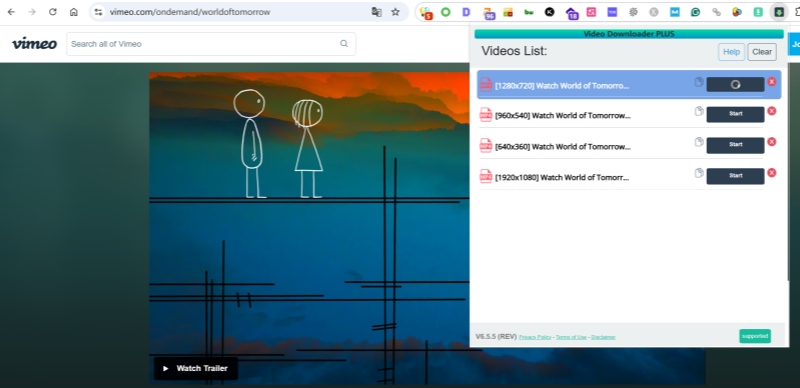Image resolution: width=800 pixels, height=388 pixels.
Task: Remove the 1280x720 video from list
Action: (771, 82)
